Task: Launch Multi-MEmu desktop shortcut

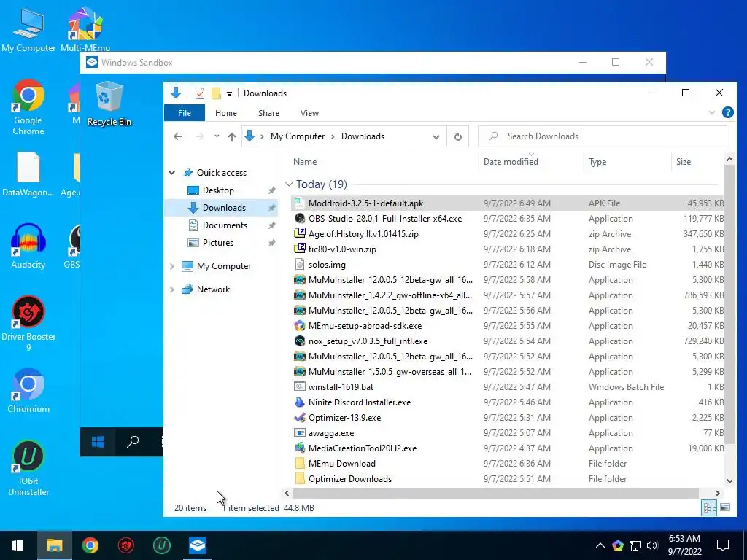Action: [85, 29]
